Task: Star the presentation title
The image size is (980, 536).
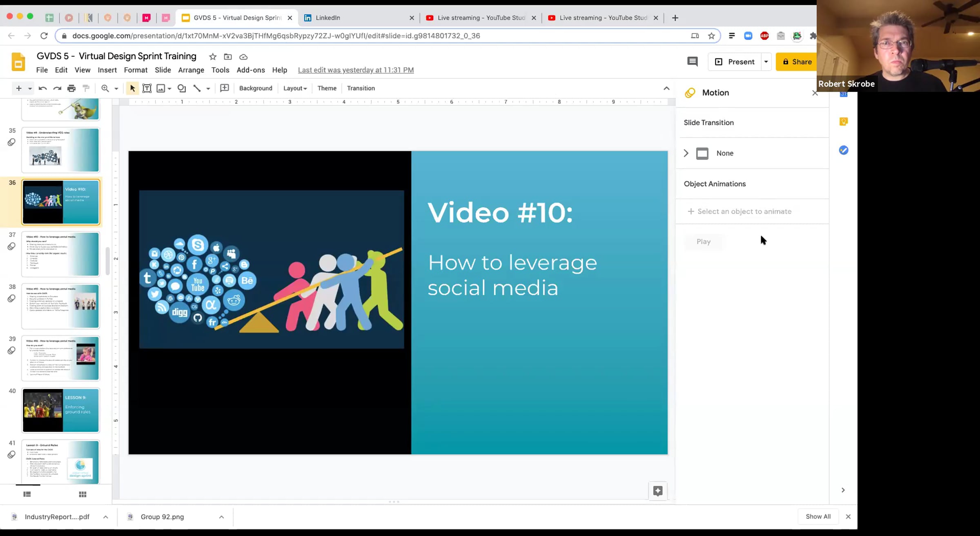Action: click(x=213, y=57)
